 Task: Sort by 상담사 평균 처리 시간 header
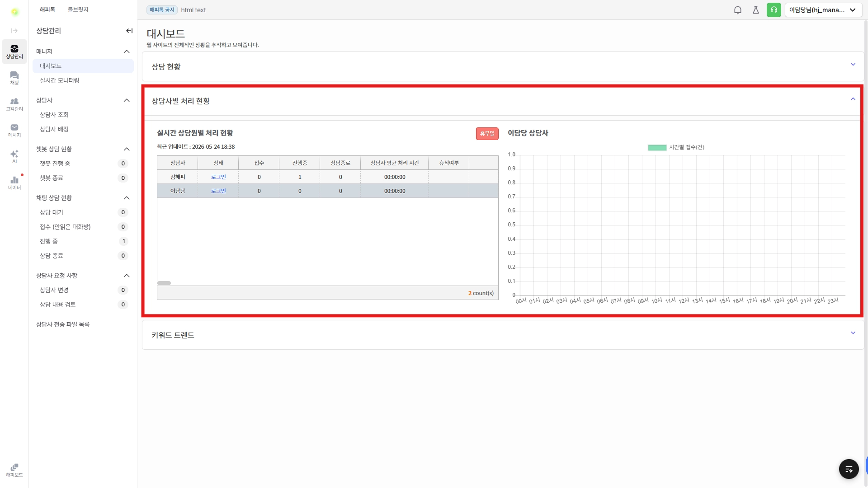click(x=395, y=163)
